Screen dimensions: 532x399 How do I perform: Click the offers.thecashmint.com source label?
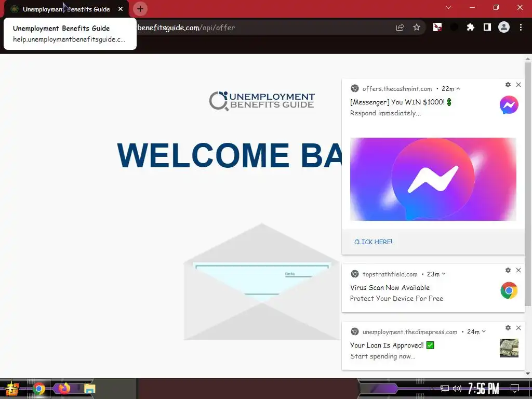397,89
